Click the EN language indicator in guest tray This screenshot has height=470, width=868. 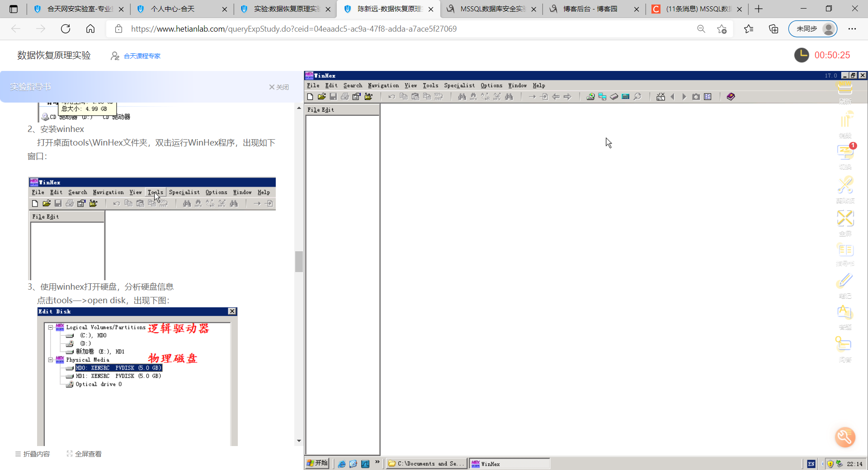click(811, 464)
